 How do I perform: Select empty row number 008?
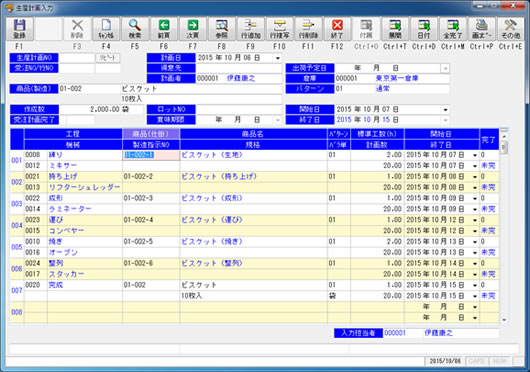(17, 312)
